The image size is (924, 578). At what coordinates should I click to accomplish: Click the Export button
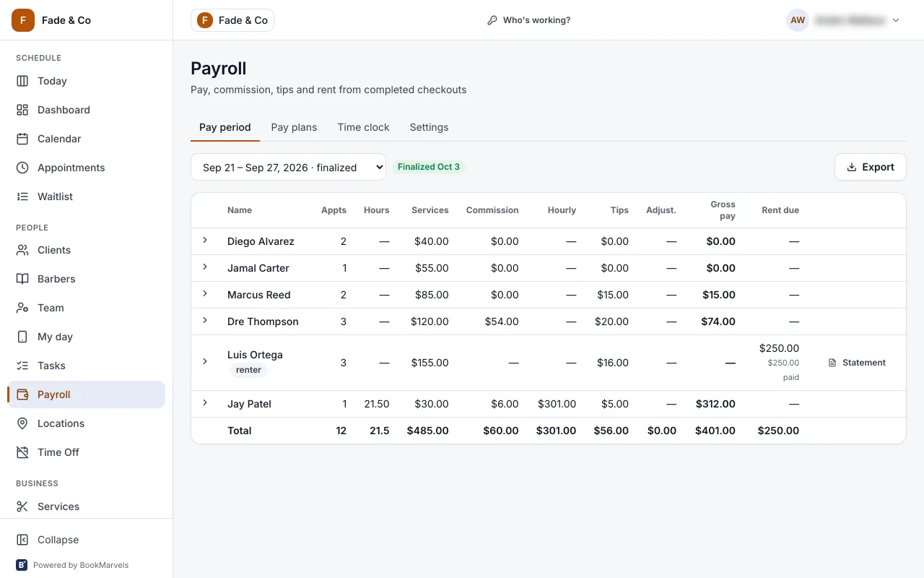pos(871,167)
